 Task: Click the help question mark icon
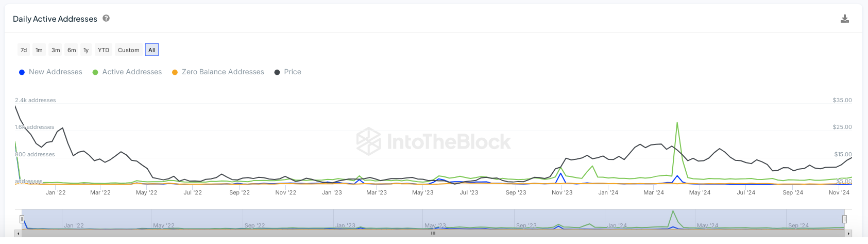(106, 18)
